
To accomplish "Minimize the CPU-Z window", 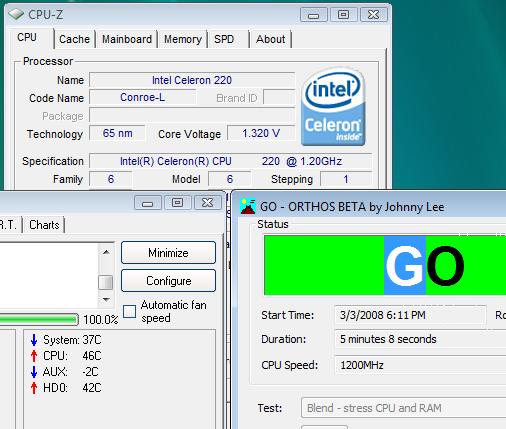I will pos(313,15).
